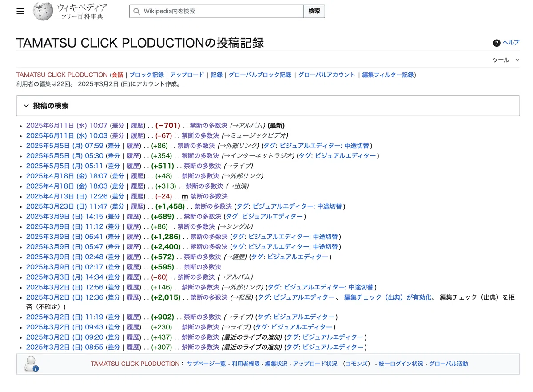This screenshot has height=392, width=533.
Task: Open 編集チェック（出典）が有効化 tag link
Action: point(388,298)
